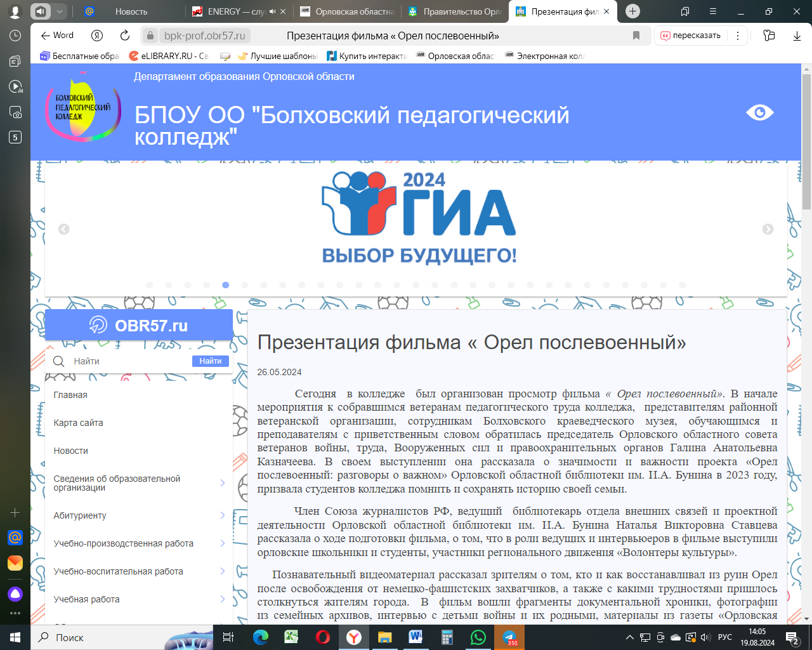Expand the Абитуриенту submenu arrow

coord(223,515)
